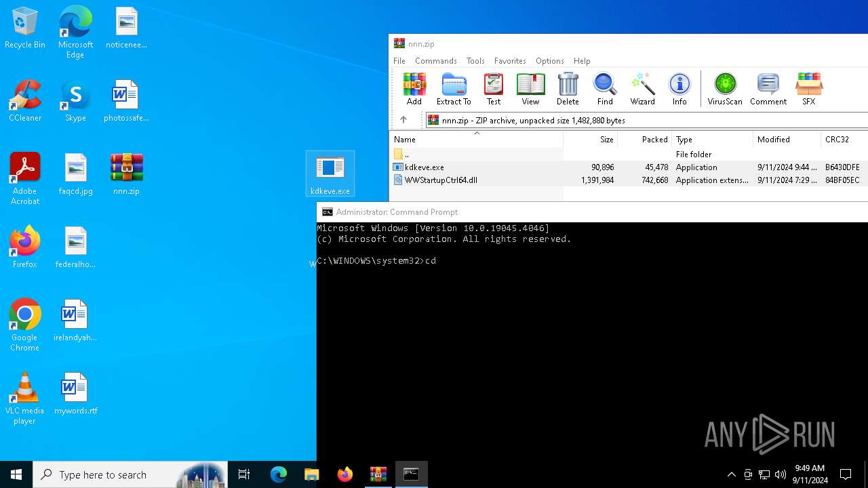The width and height of the screenshot is (868, 488).
Task: Open the Commands menu
Action: coord(436,61)
